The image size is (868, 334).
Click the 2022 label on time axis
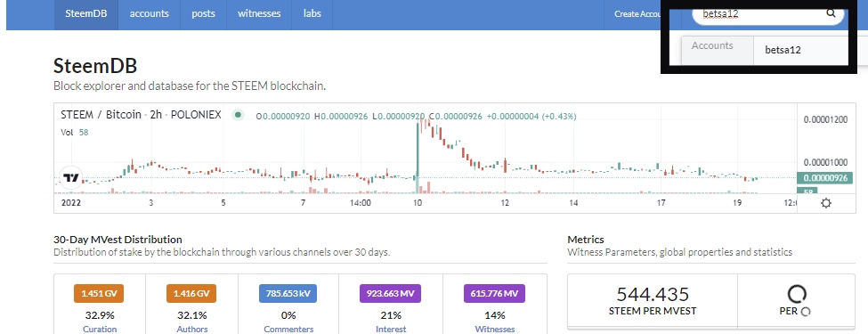pyautogui.click(x=71, y=203)
